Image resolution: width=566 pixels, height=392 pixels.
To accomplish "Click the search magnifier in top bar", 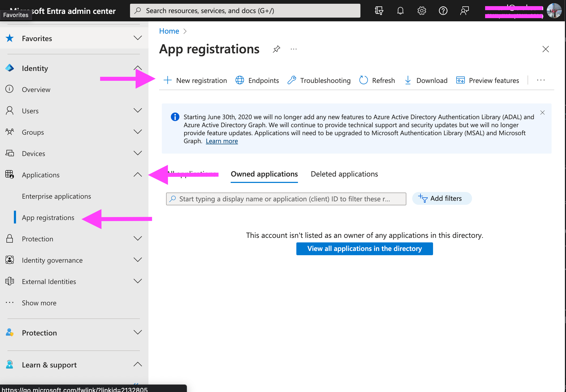I will coord(137,11).
